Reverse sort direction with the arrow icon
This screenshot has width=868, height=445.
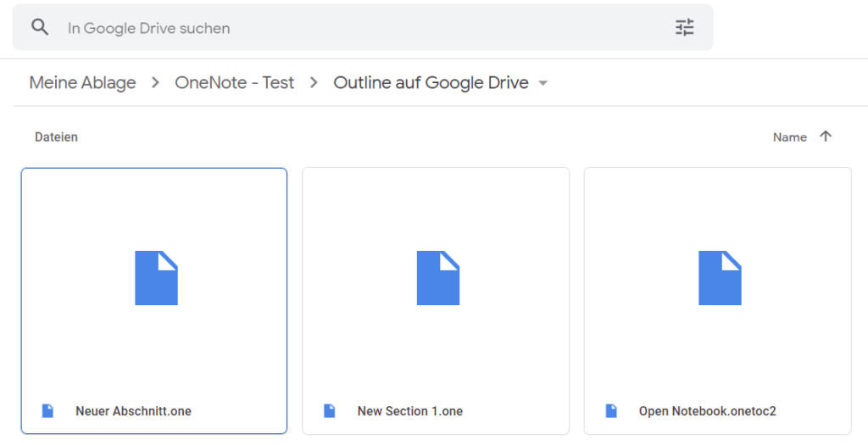tap(826, 136)
